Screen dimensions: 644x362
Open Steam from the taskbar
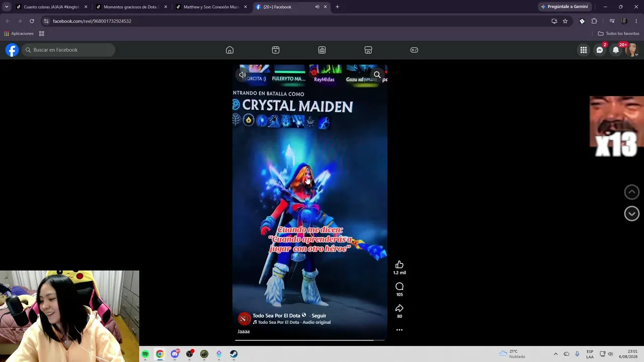234,354
